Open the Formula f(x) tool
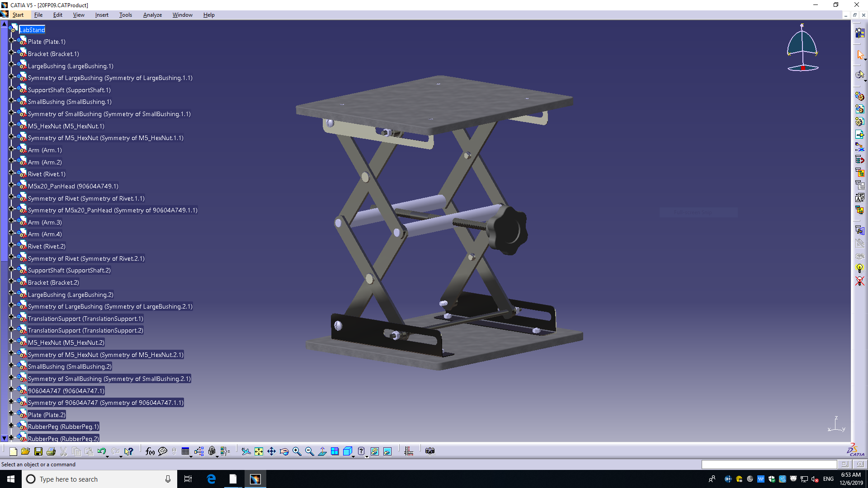 (150, 451)
